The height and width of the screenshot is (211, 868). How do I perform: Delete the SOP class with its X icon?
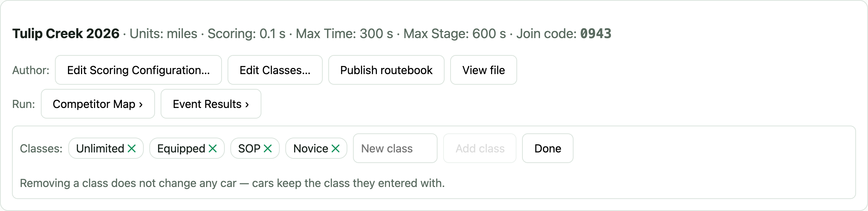[x=268, y=149]
